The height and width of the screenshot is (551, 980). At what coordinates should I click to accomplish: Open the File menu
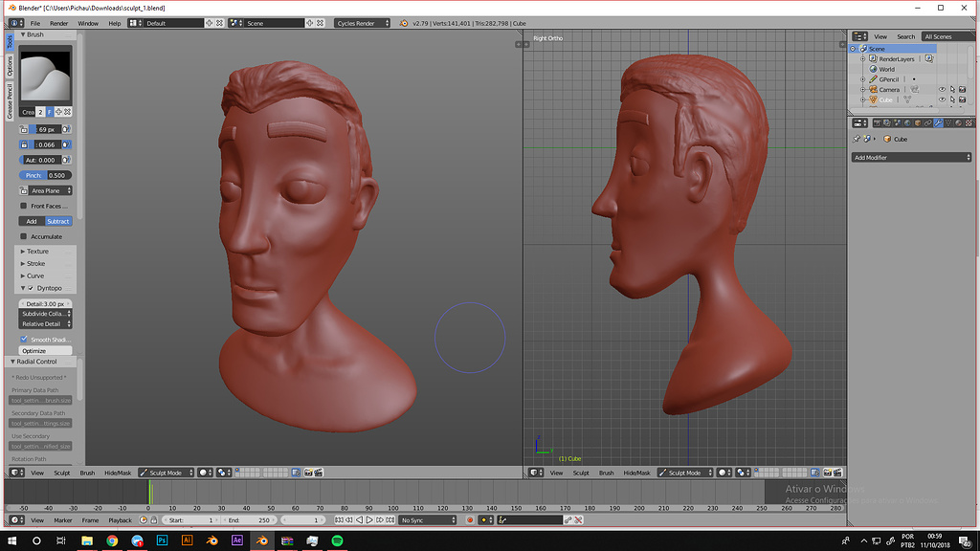[35, 23]
